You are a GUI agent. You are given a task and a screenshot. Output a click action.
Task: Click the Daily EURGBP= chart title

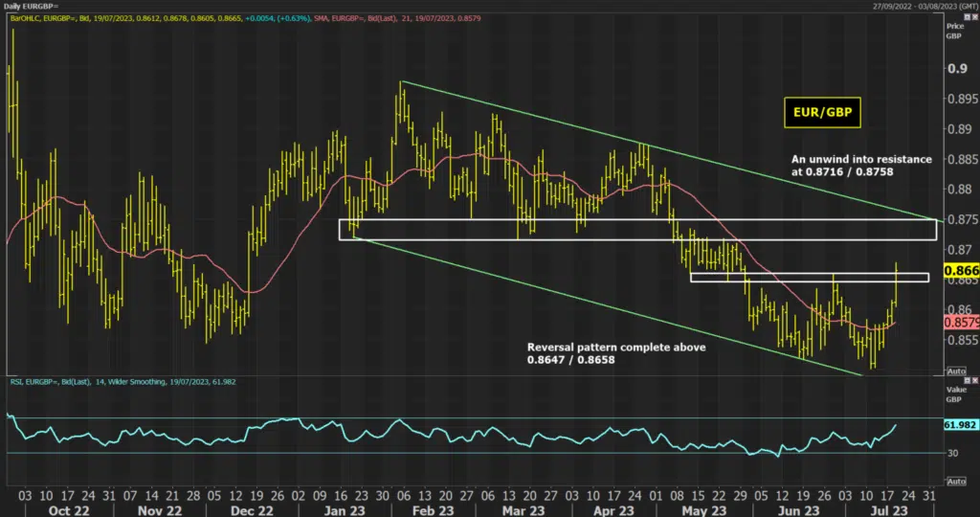pos(31,6)
